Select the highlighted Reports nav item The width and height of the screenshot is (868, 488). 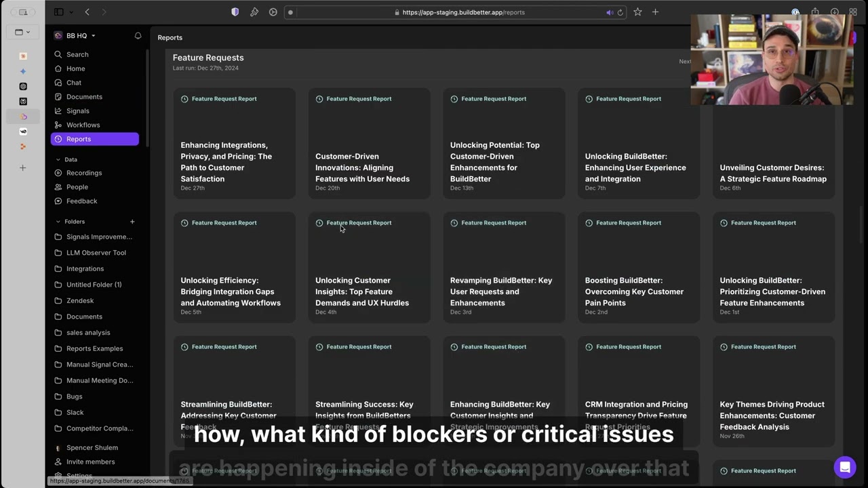tap(95, 139)
